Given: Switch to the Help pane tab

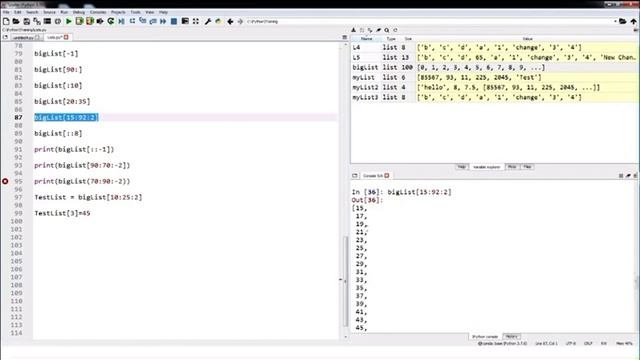Looking at the screenshot, I should 461,167.
